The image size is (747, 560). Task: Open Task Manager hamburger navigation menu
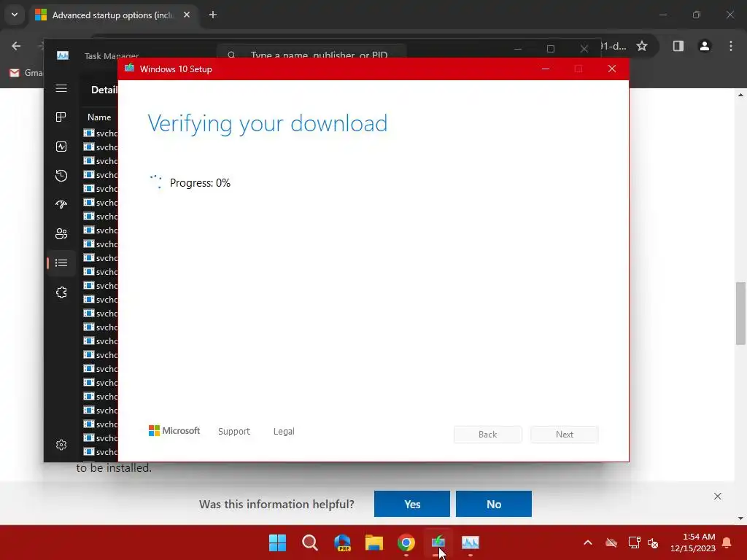(x=61, y=88)
